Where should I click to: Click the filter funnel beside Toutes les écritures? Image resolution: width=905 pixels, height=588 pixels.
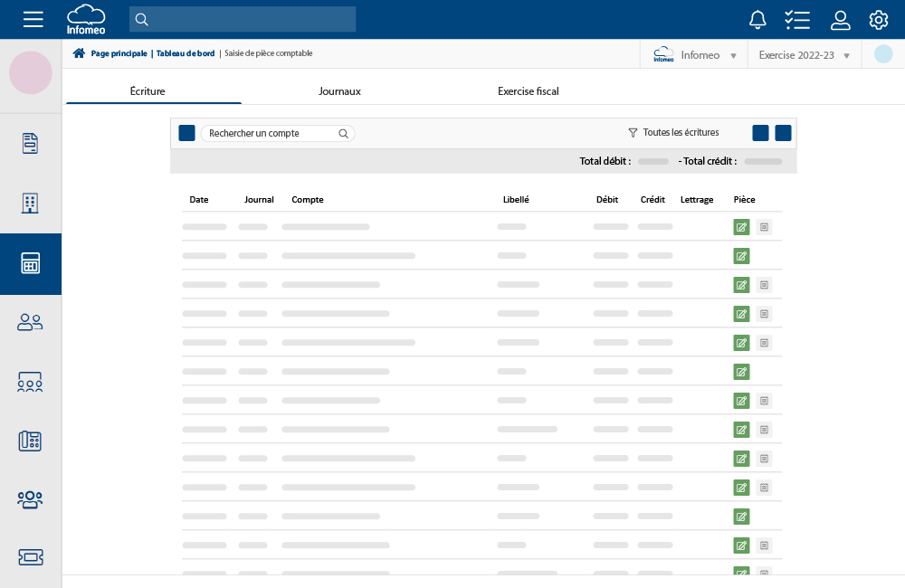(633, 132)
